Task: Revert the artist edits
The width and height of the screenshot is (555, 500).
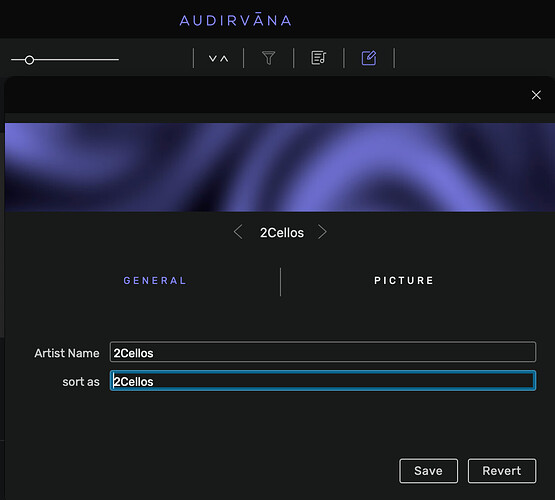Action: tap(502, 471)
